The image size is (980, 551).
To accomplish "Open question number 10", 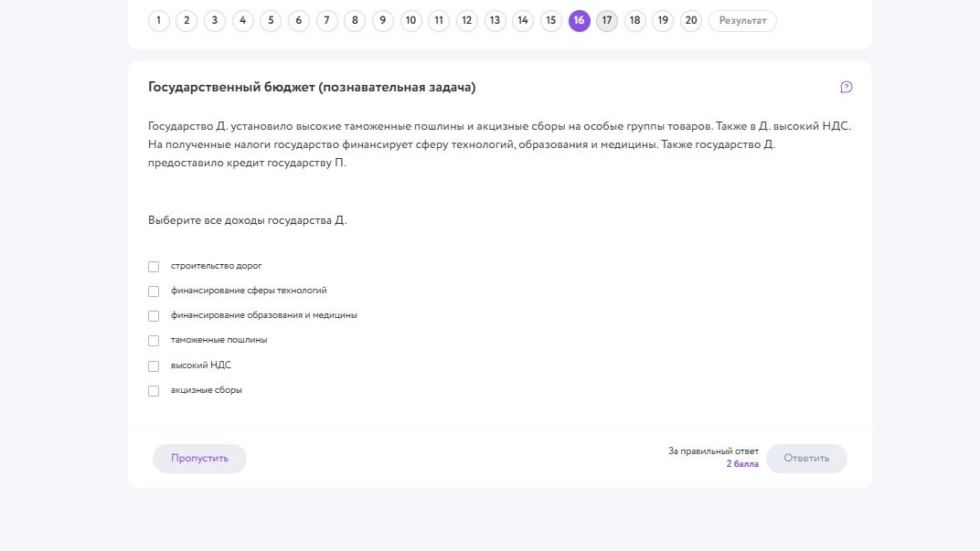I will (x=410, y=21).
